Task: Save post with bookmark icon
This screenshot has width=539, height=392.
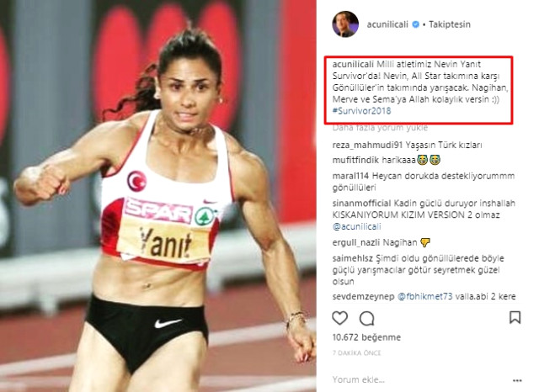Action: coord(515,317)
